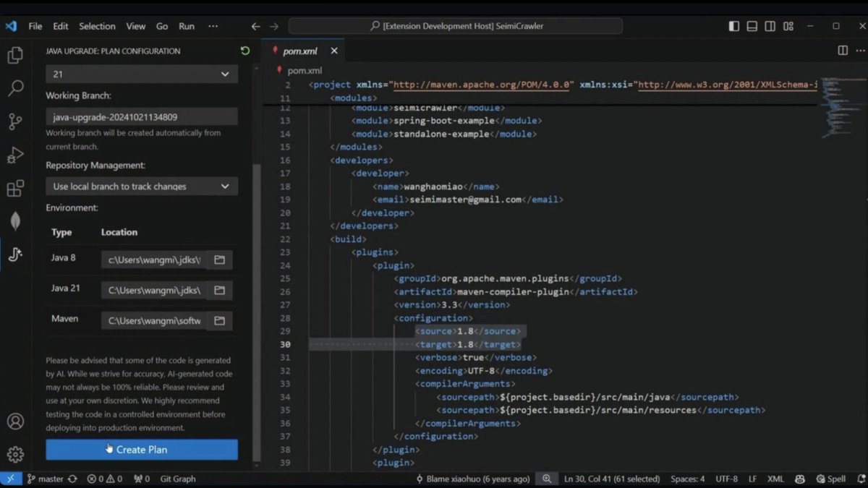Viewport: 868px width, 488px height.
Task: Click the refresh icon in plan configuration header
Action: pyautogui.click(x=245, y=51)
